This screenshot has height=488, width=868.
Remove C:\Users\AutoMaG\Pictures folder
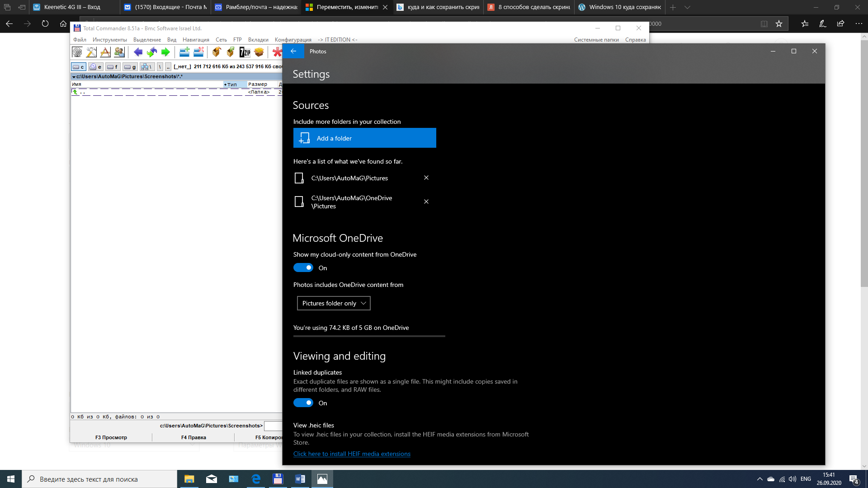point(426,178)
